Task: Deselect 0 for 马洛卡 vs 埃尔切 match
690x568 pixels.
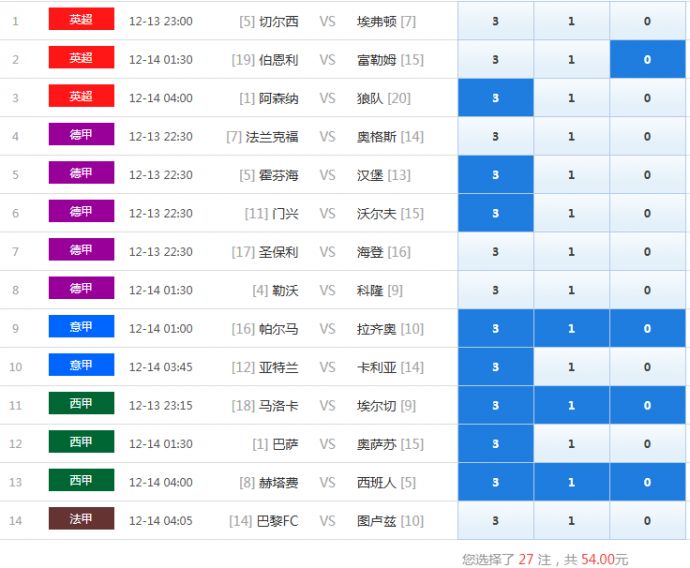Action: click(x=647, y=406)
